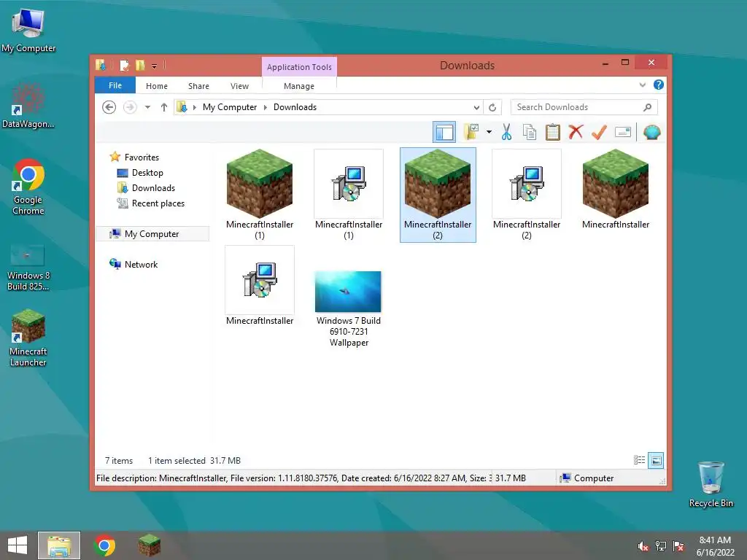Select setup-icon MinecraftInstaller file without number
The image size is (747, 560).
[260, 286]
